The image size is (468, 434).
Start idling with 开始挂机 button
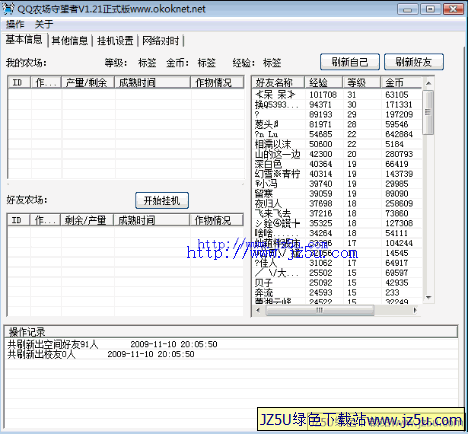(162, 200)
